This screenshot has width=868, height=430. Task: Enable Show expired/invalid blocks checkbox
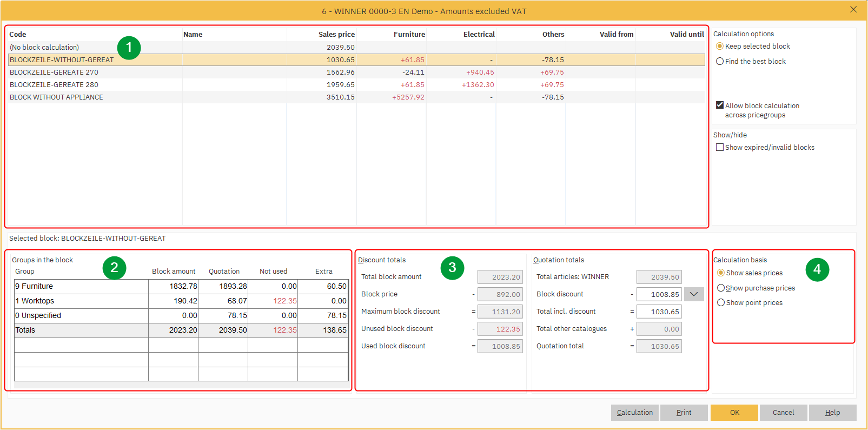click(720, 148)
